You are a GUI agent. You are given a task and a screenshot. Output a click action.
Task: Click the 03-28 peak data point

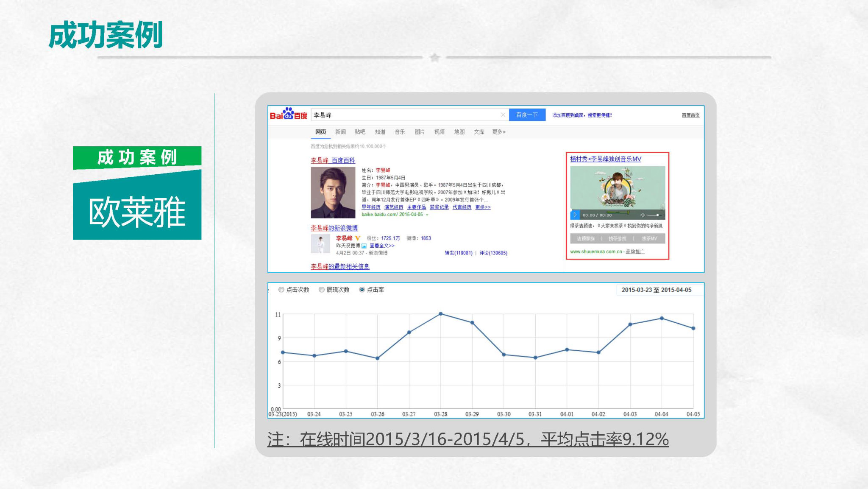[x=441, y=314]
